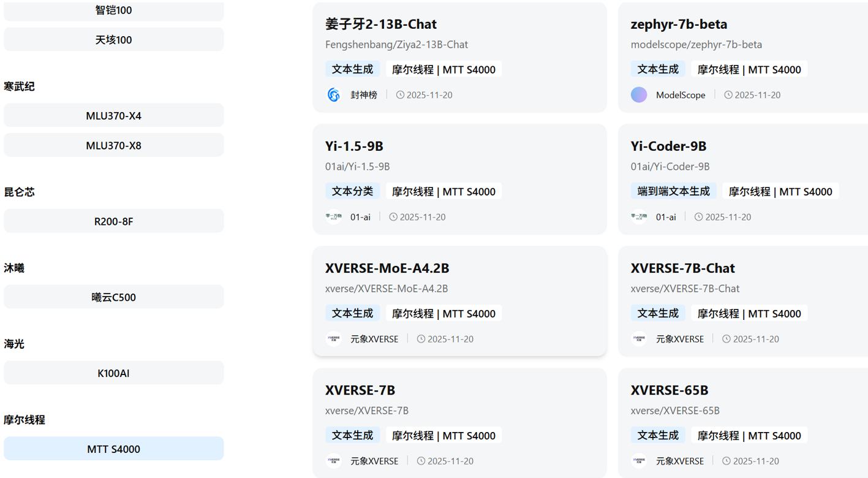Screen dimensions: 868x478
Task: Click 文本生成 tag on xverse/XVERSE-7B card
Action: (352, 435)
